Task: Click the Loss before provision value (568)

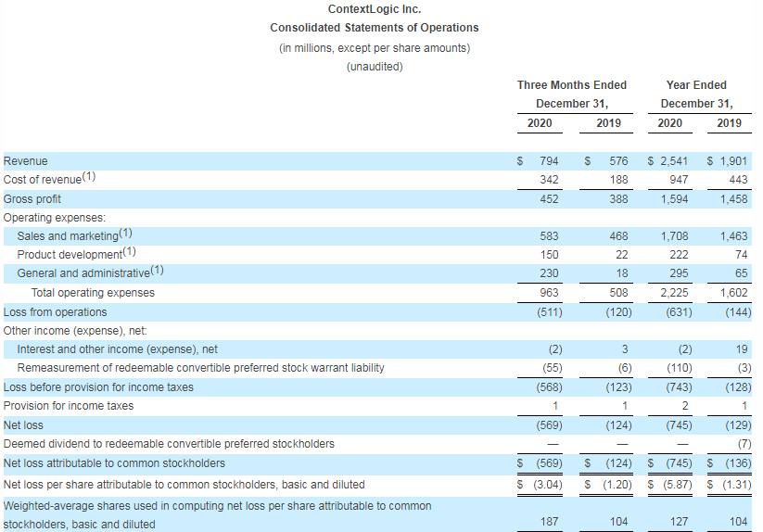Action: tap(550, 386)
